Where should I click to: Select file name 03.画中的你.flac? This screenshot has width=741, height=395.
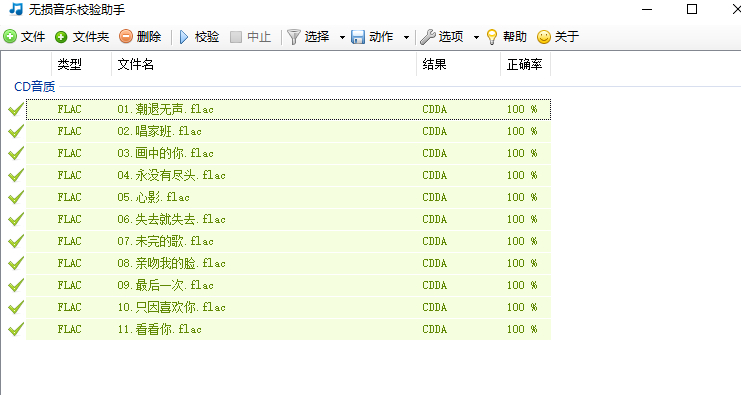click(165, 153)
